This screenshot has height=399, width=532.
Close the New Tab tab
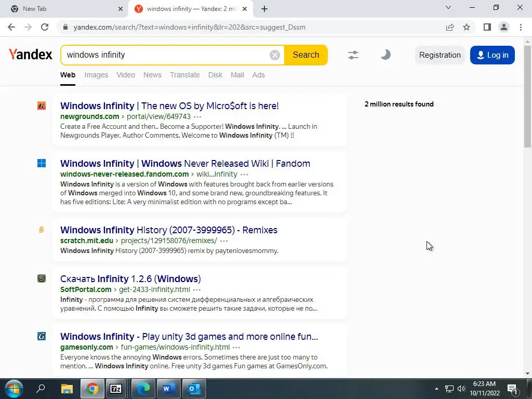pyautogui.click(x=121, y=9)
